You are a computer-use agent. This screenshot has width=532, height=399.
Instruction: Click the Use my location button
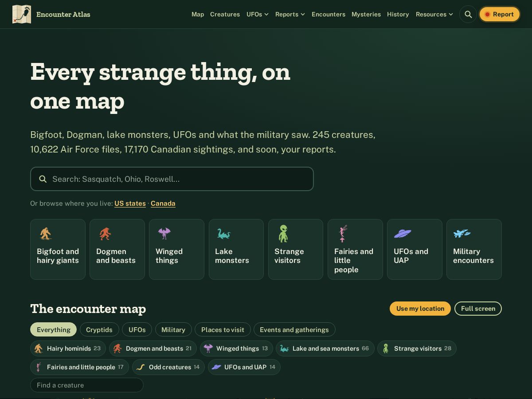click(420, 309)
